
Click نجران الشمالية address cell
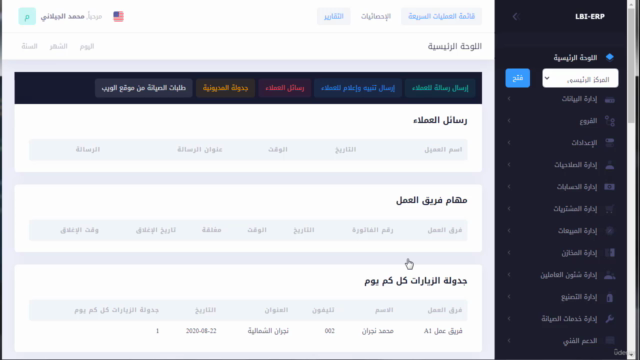[268, 331]
